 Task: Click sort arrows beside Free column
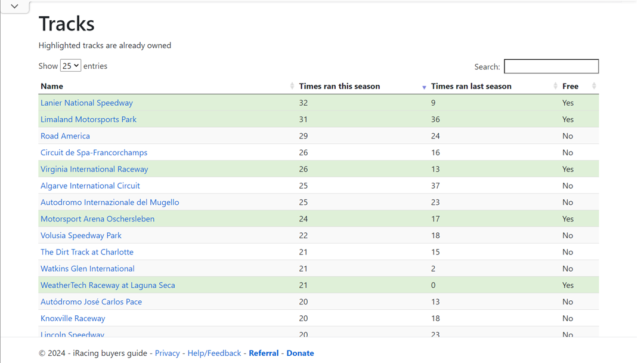pyautogui.click(x=594, y=87)
